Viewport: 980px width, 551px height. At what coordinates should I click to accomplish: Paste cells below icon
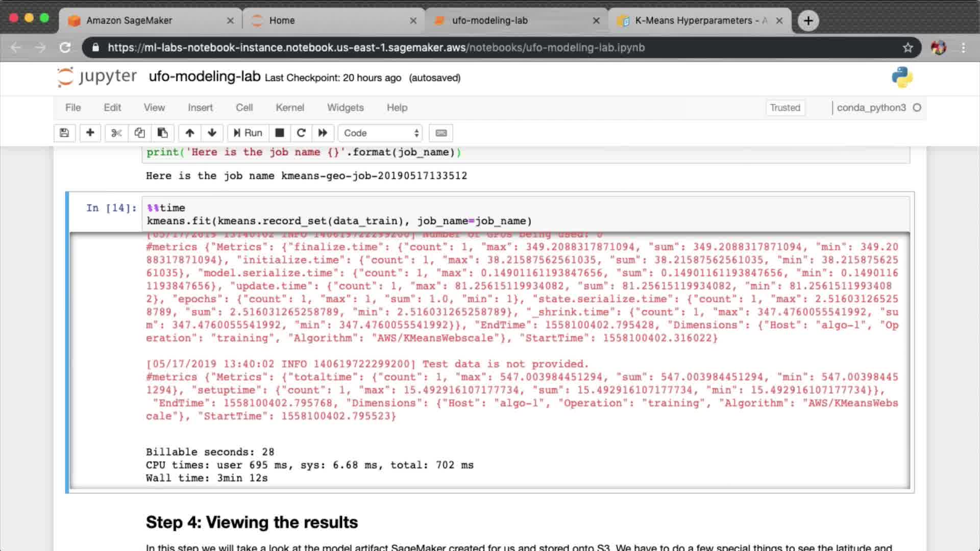pos(162,133)
